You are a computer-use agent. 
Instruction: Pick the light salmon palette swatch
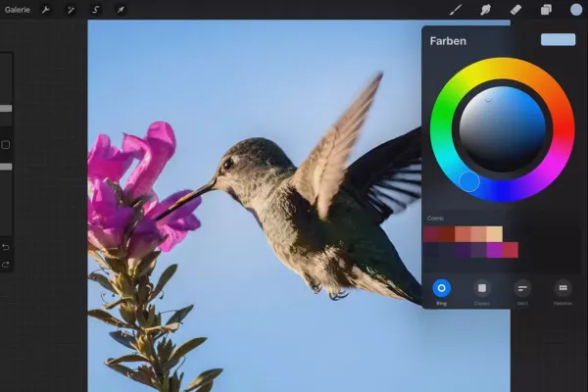coord(478,234)
